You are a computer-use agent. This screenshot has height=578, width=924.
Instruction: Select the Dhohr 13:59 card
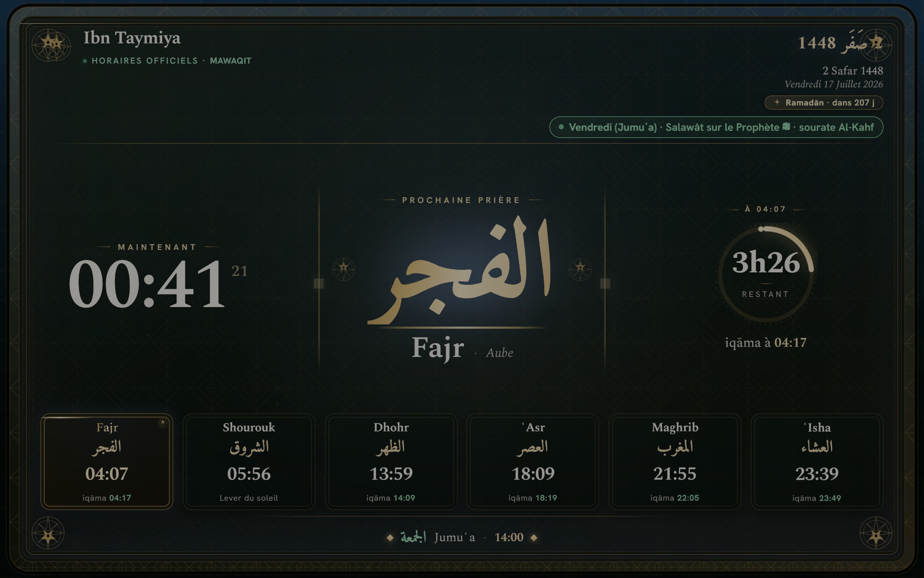click(x=391, y=461)
